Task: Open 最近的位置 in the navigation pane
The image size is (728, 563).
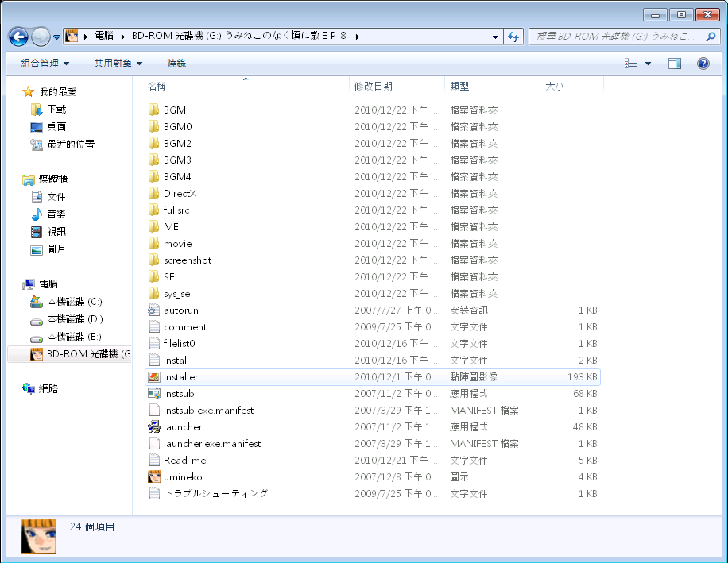Action: pos(63,145)
